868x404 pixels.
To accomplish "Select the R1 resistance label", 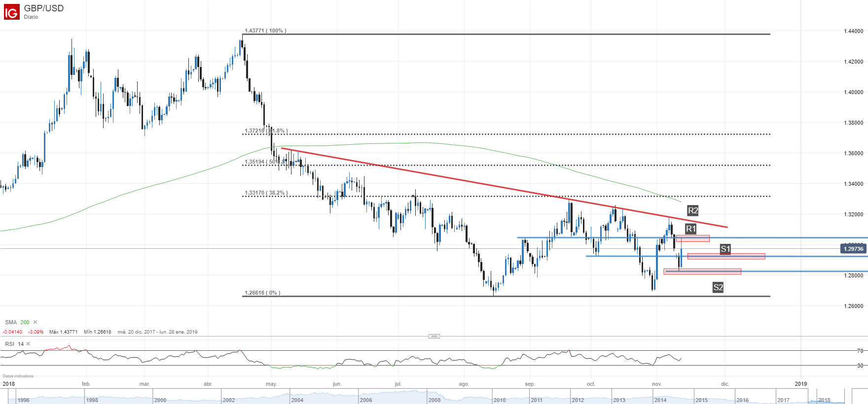I will [691, 229].
